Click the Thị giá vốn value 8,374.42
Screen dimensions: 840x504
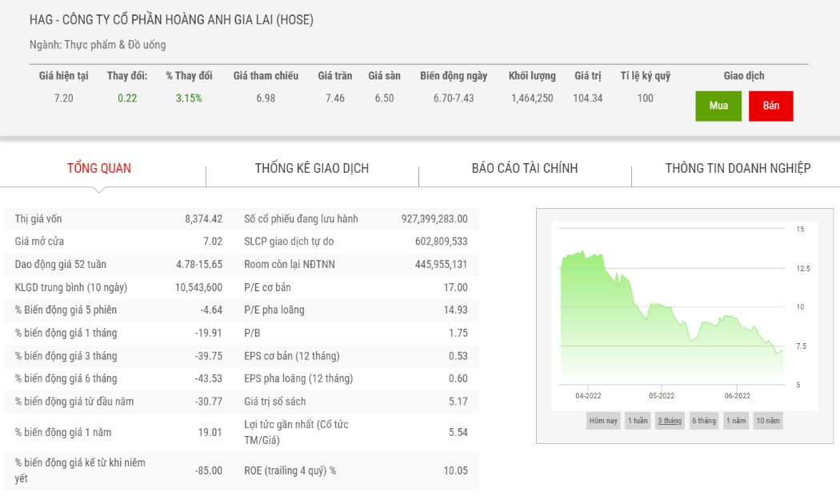[x=203, y=219]
